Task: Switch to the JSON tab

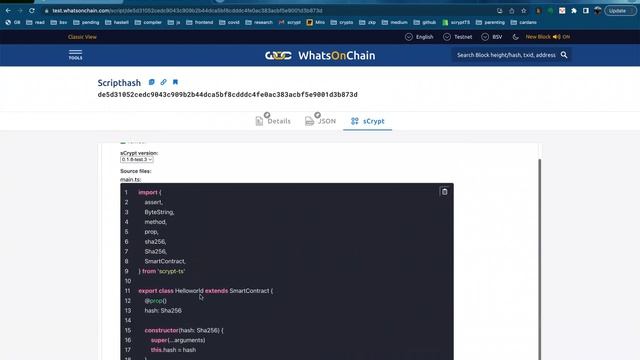Action: [320, 121]
